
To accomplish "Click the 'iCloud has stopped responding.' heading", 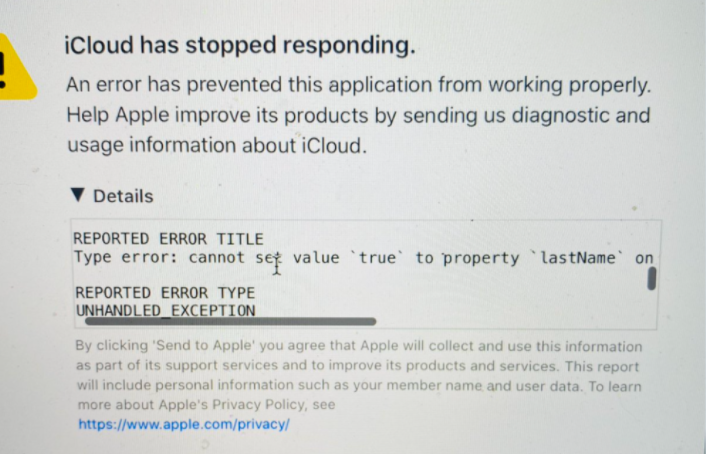I will point(240,45).
